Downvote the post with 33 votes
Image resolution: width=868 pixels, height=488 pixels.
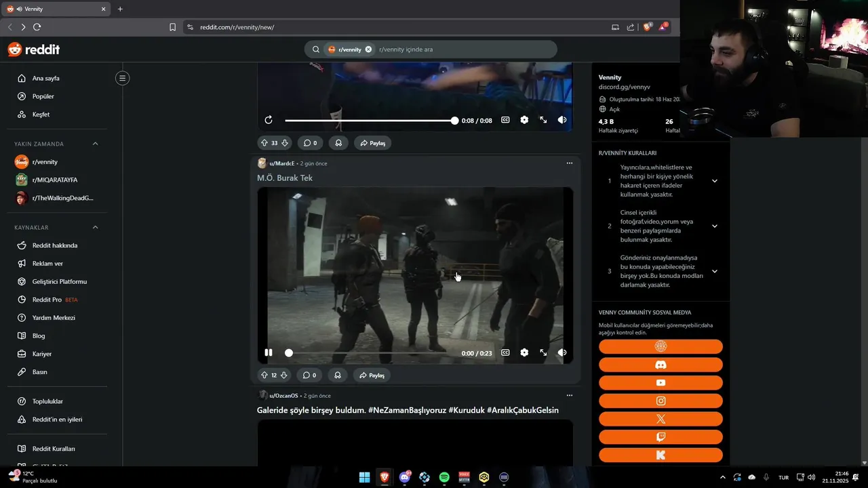[285, 143]
